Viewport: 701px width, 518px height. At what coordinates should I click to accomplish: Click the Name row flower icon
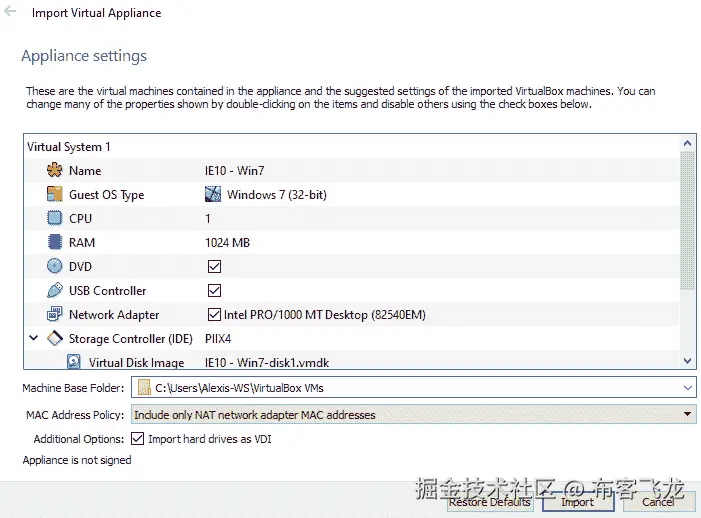tap(55, 170)
